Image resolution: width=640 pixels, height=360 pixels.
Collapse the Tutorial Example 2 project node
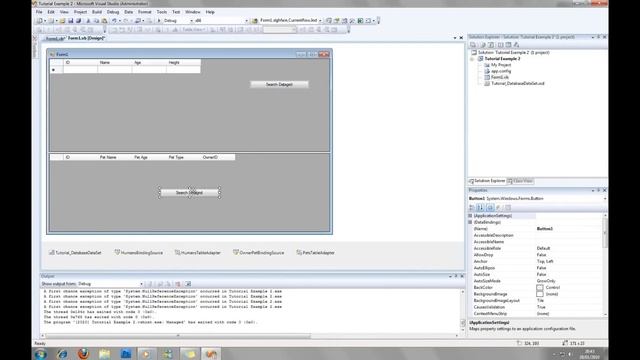click(x=473, y=59)
